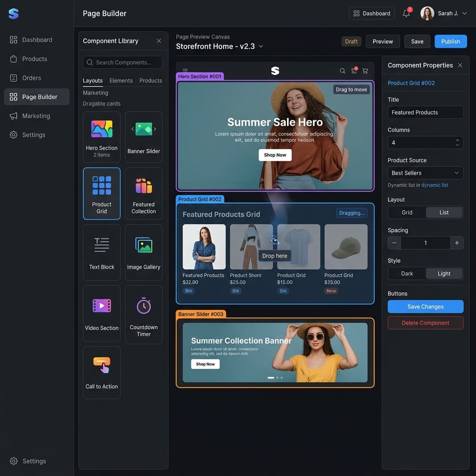Pick the Countdown Timer component card
Image resolution: width=476 pixels, height=476 pixels.
coord(144,315)
